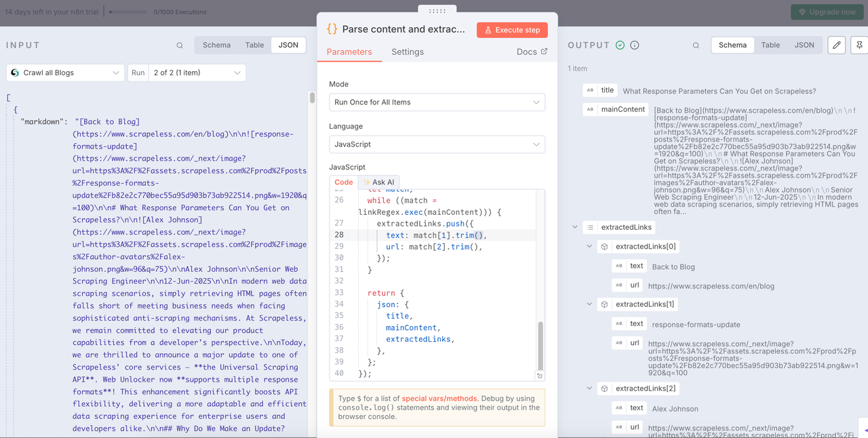The height and width of the screenshot is (438, 868).
Task: Click the code editor vertical scrollbar
Action: coord(540,344)
